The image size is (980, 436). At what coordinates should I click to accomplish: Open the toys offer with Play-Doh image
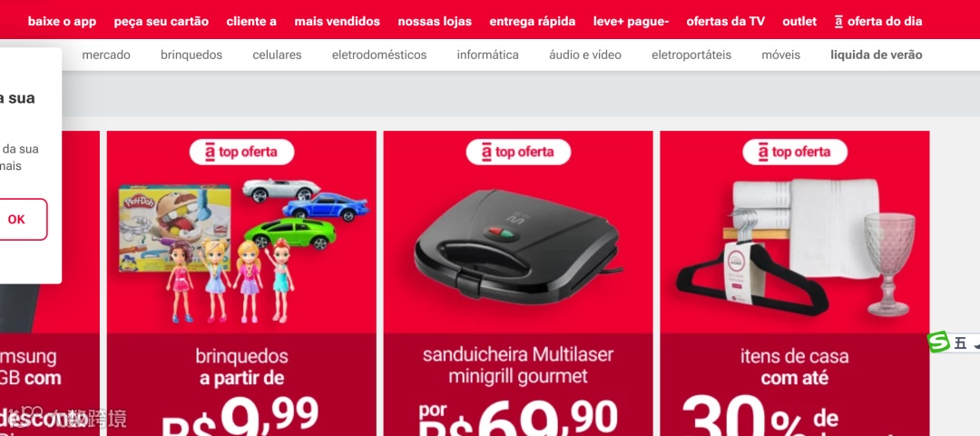(242, 250)
